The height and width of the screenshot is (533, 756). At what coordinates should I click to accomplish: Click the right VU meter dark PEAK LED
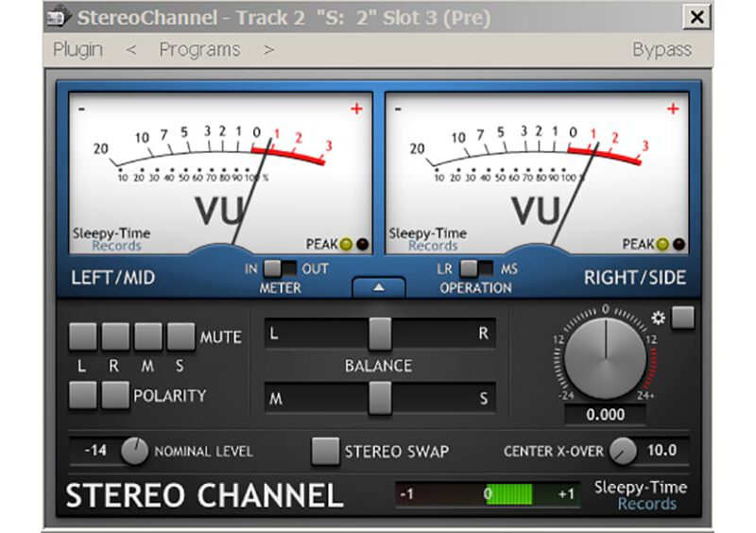pyautogui.click(x=679, y=244)
